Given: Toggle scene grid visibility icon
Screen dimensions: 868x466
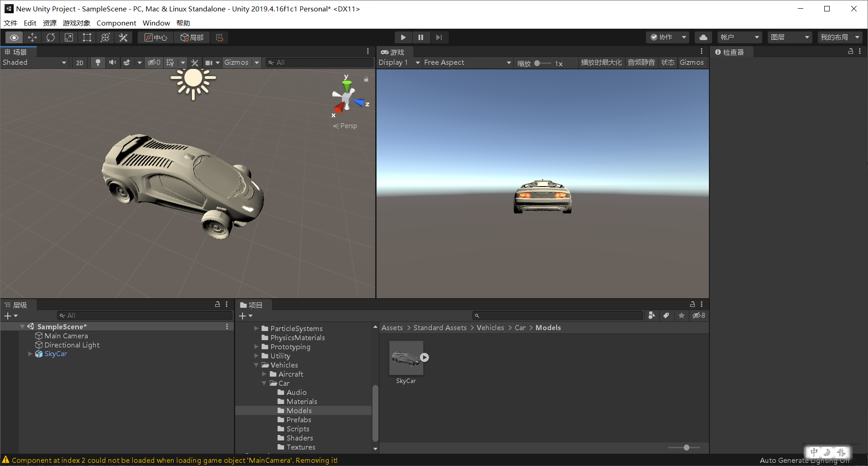Looking at the screenshot, I should [170, 62].
